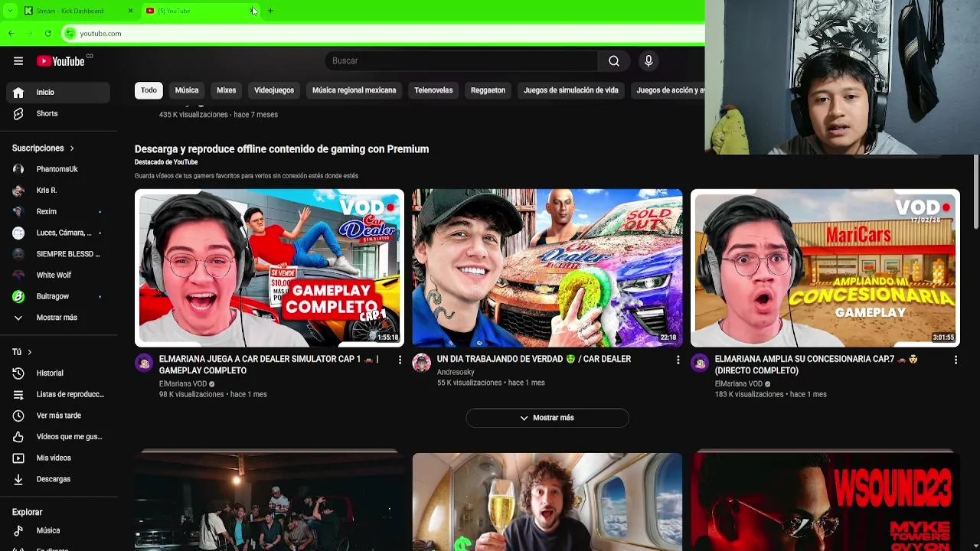Open title UN DIA TRABAJANDO DE VERDAD
Image resolution: width=980 pixels, height=551 pixels.
click(534, 359)
